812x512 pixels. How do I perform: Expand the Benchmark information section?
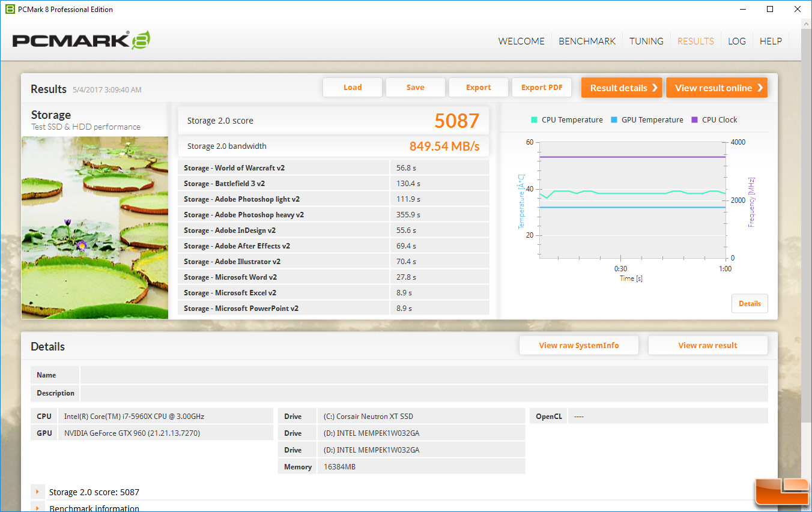pos(37,508)
